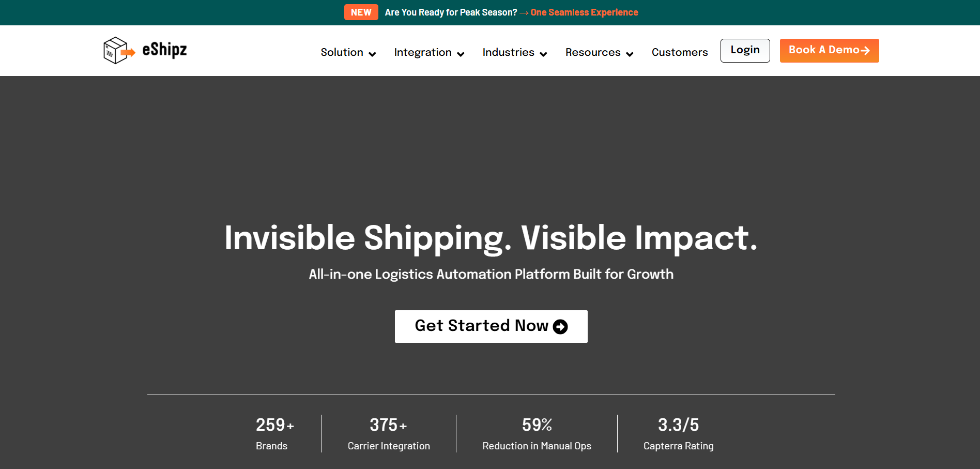The image size is (980, 469).
Task: Click the arrow circle icon in Get Started Now
Action: point(560,327)
